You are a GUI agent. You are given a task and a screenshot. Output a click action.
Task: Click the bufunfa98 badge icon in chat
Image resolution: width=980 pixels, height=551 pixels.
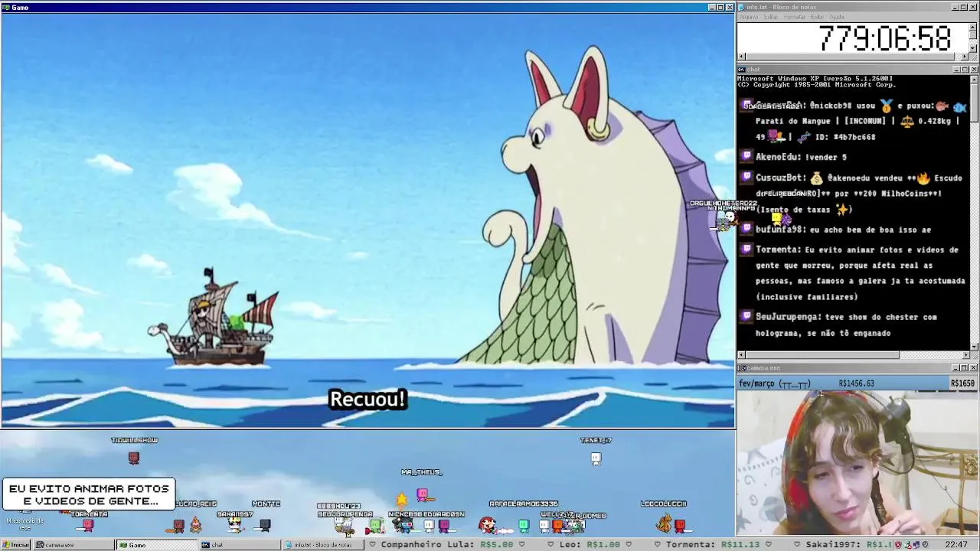pyautogui.click(x=746, y=229)
